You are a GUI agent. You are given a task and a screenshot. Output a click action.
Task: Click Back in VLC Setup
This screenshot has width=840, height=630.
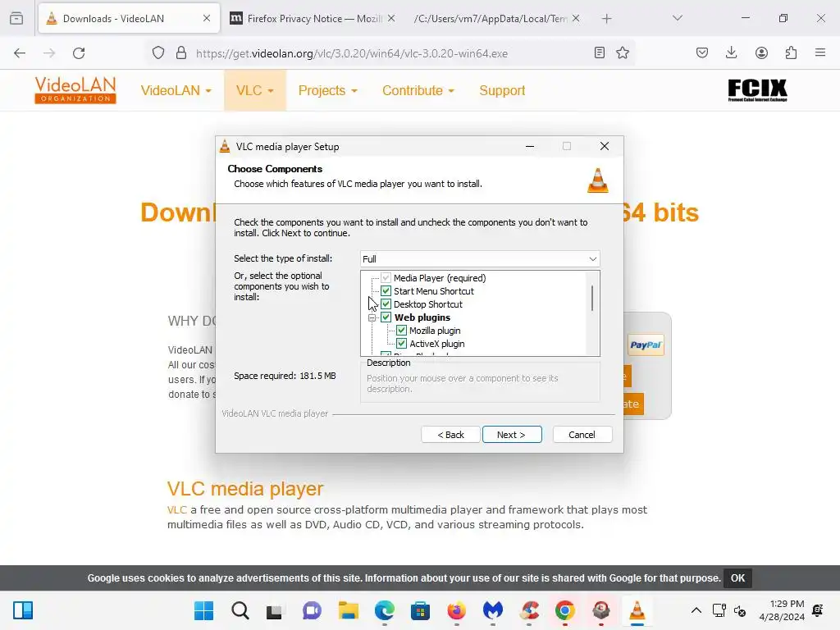tap(450, 435)
